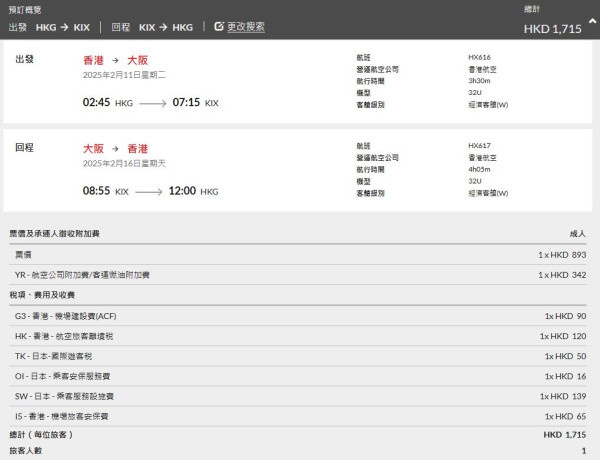Click the amount 1x HKD 139
600x460 pixels.
[562, 396]
